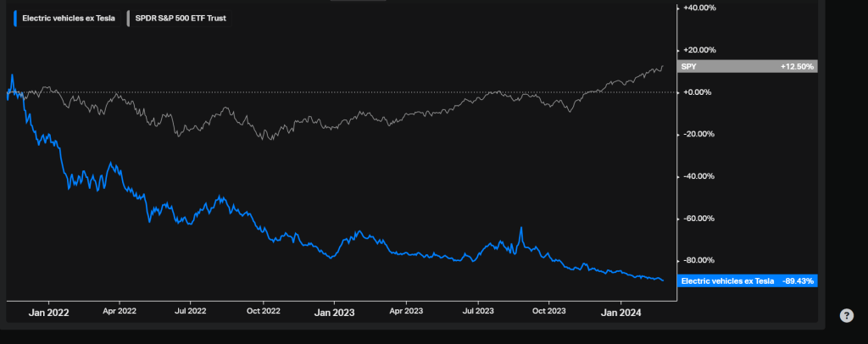Screen dimensions: 868x344
Task: Click the Oct 2023 date on the time axis
Action: [548, 312]
